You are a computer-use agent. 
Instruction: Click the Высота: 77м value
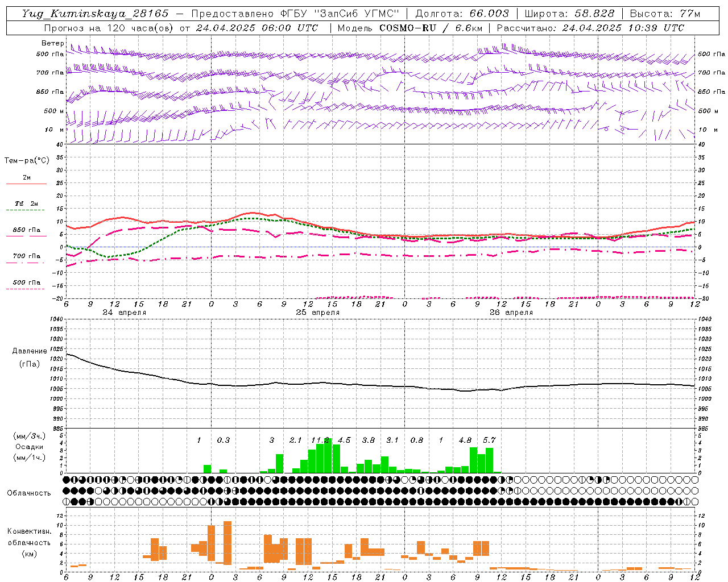665,14
